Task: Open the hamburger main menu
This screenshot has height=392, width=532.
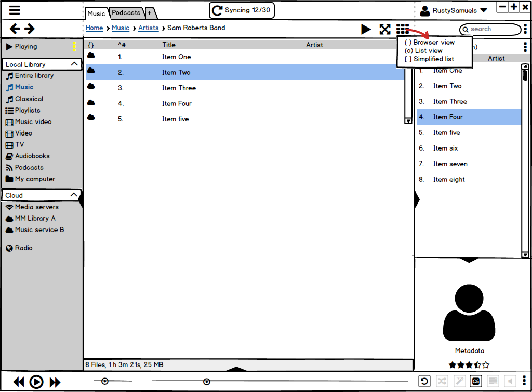Action: tap(15, 10)
